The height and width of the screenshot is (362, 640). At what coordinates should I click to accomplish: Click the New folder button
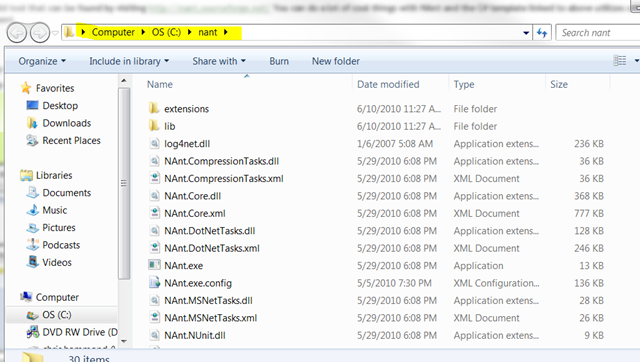click(336, 61)
